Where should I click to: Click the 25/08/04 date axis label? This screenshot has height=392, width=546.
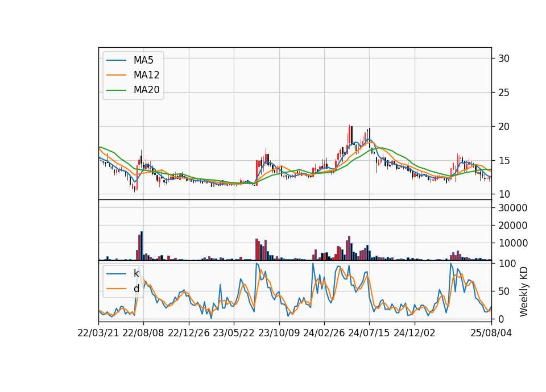(x=491, y=333)
